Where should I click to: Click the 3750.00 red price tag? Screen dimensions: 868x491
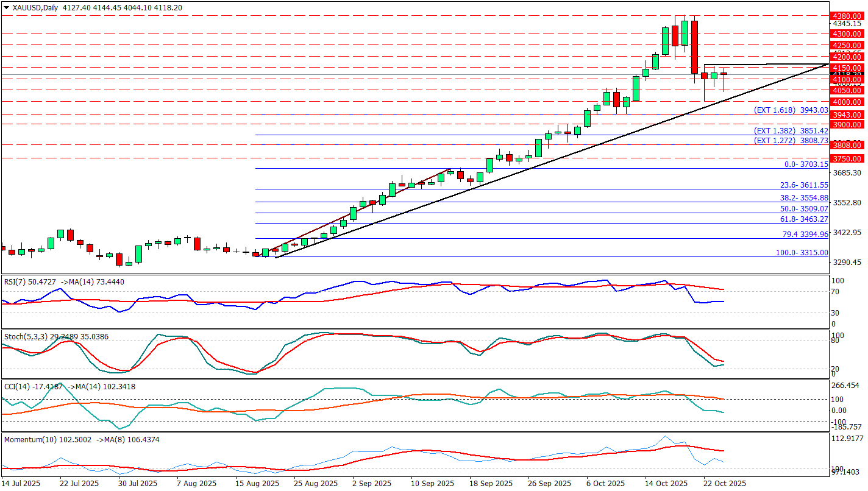point(847,158)
